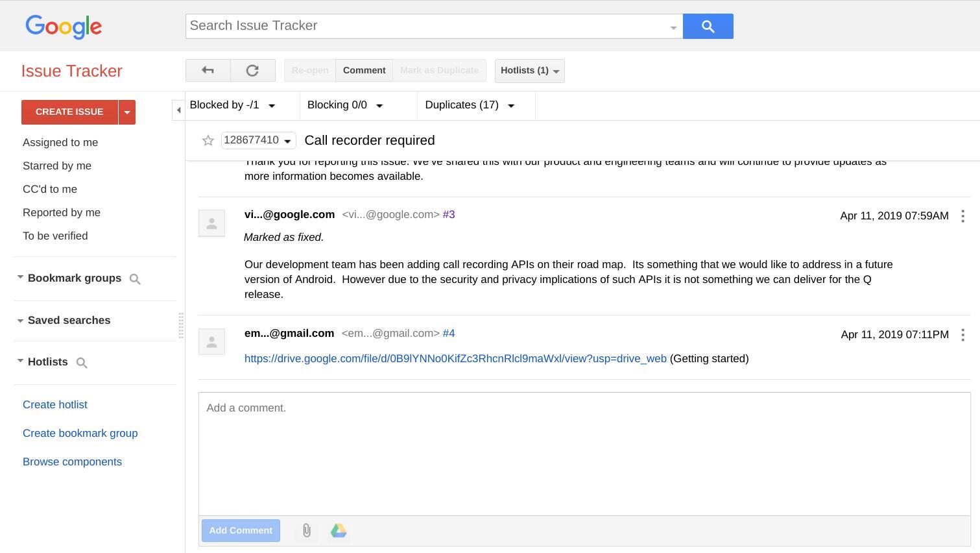980x553 pixels.
Task: Open Reported by me list
Action: pos(62,212)
